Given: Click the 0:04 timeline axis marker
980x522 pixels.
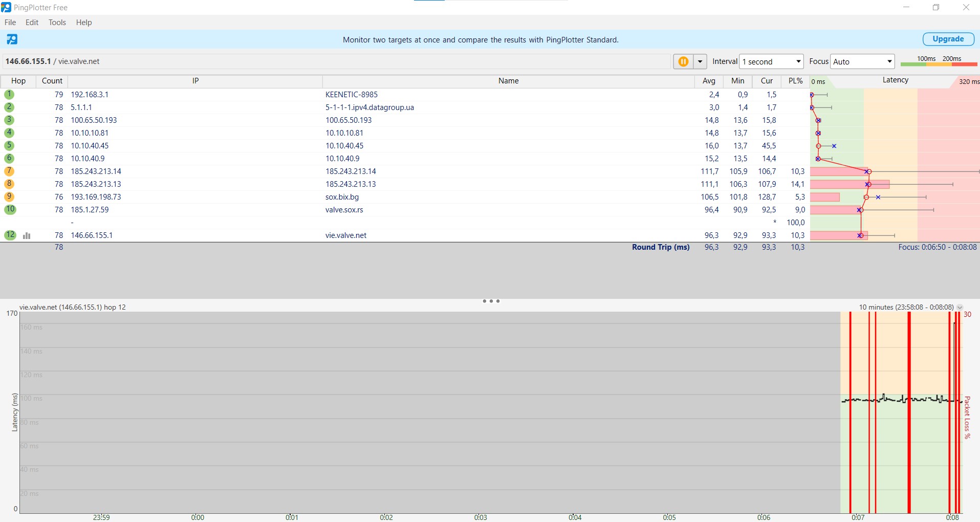Looking at the screenshot, I should tap(575, 517).
